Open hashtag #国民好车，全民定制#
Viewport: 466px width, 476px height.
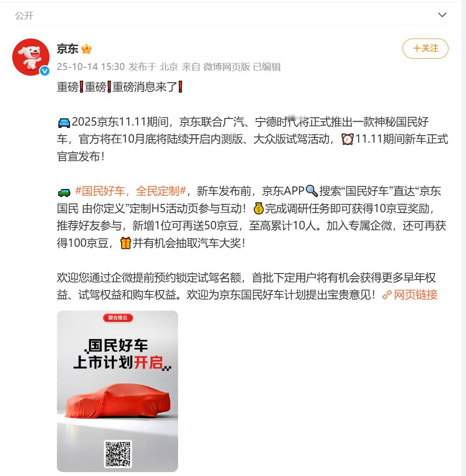[x=130, y=191]
